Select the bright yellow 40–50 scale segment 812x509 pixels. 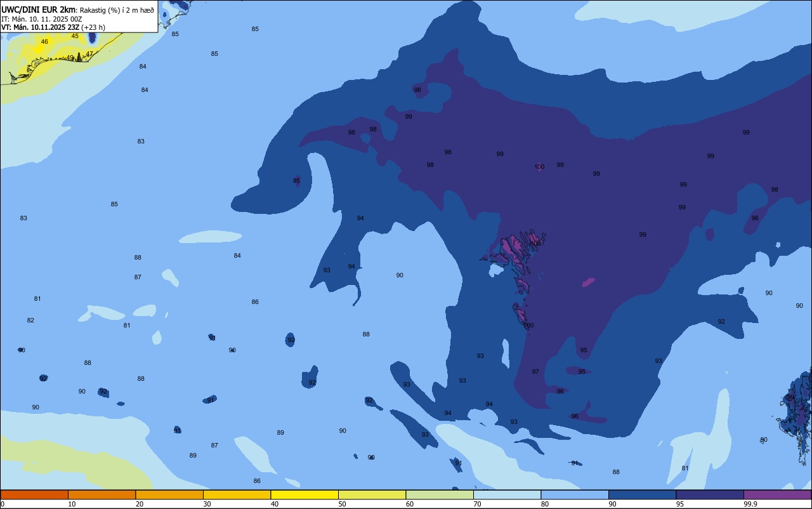[x=304, y=494]
